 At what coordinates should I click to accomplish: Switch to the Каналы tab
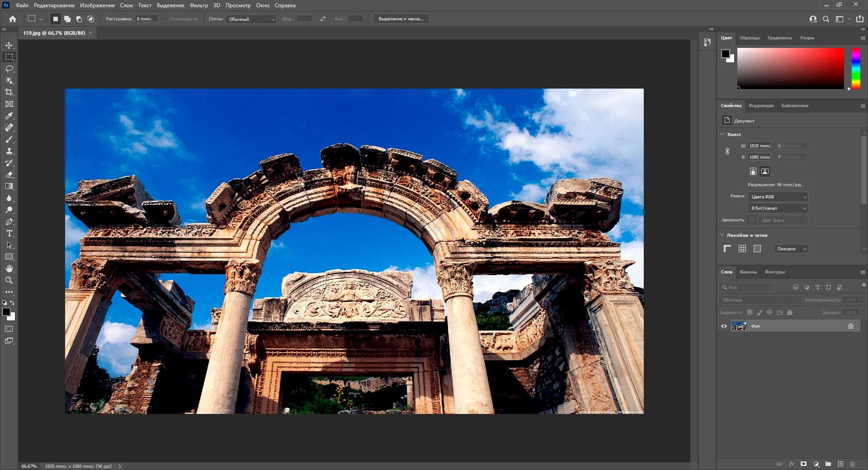click(x=748, y=272)
